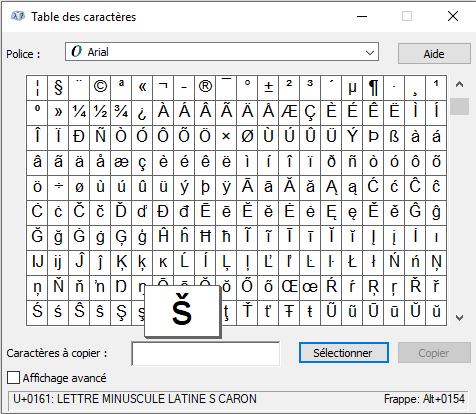Select the lowercase ø slashed o cell
476x414 pixels.
pyautogui.click(x=79, y=188)
